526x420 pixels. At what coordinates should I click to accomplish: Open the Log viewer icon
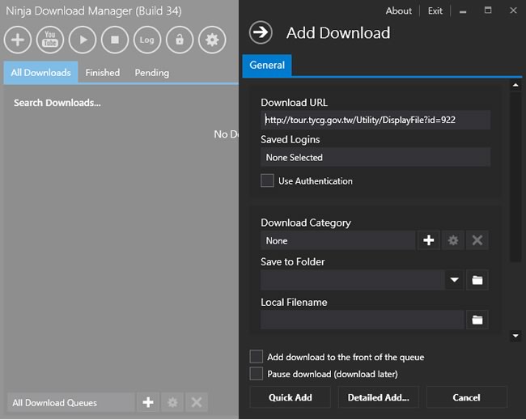(147, 40)
